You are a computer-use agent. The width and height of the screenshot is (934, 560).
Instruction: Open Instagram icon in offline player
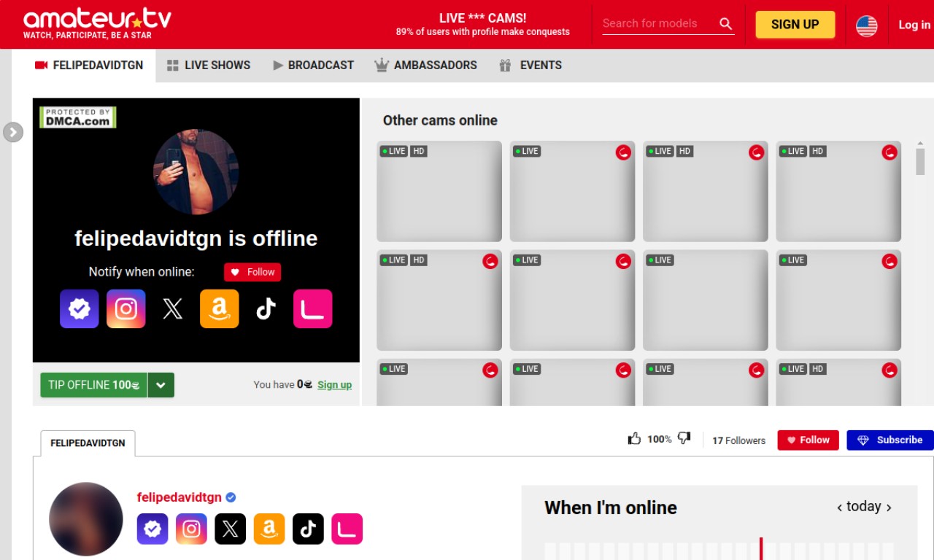126,308
